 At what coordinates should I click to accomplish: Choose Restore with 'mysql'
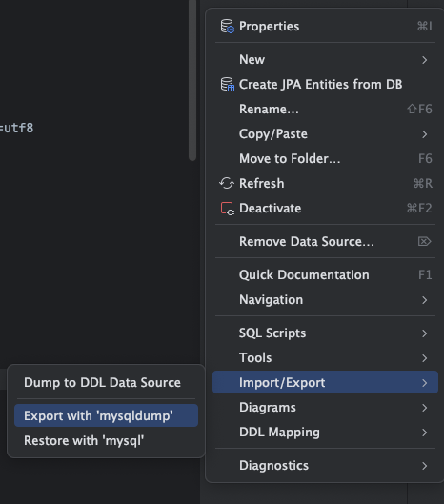click(x=106, y=440)
